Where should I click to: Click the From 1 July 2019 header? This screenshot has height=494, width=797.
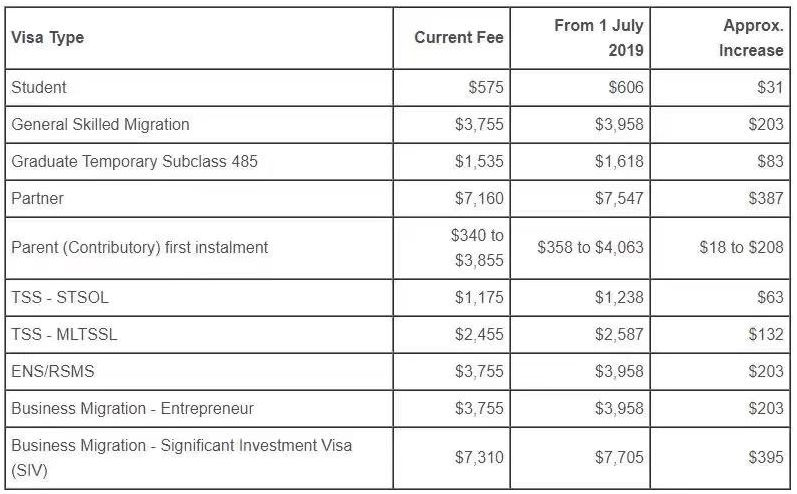(598, 38)
